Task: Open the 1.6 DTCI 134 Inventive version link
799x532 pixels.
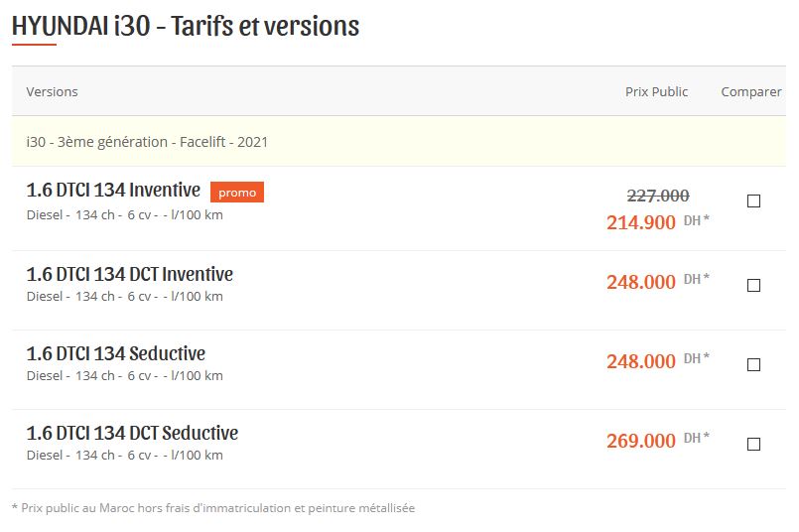Action: click(113, 191)
